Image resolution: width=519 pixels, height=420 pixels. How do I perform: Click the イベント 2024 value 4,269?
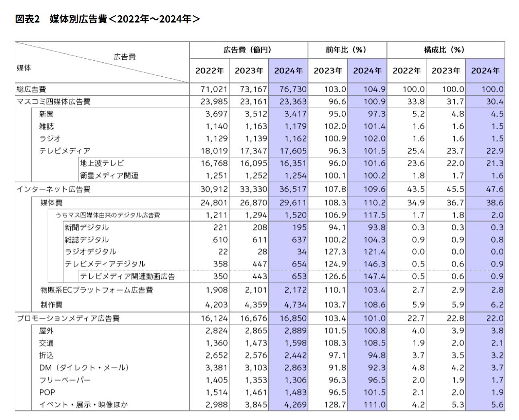coord(295,405)
